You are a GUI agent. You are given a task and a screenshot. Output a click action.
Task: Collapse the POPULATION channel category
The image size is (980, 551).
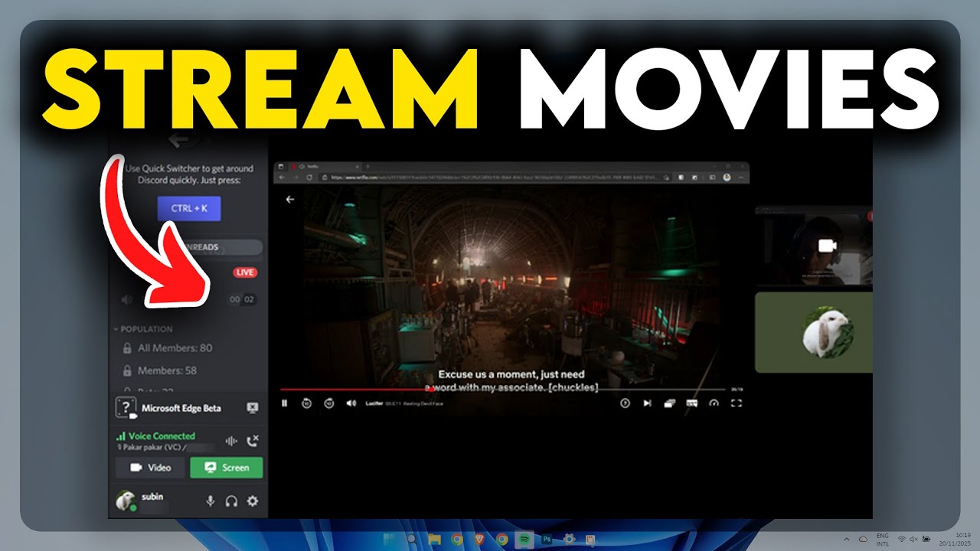click(x=143, y=329)
